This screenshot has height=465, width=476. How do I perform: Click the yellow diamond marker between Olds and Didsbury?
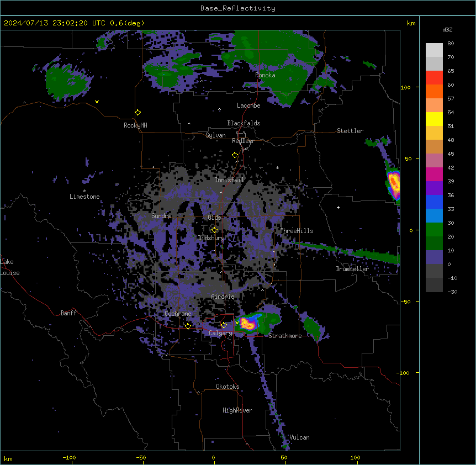215,230
